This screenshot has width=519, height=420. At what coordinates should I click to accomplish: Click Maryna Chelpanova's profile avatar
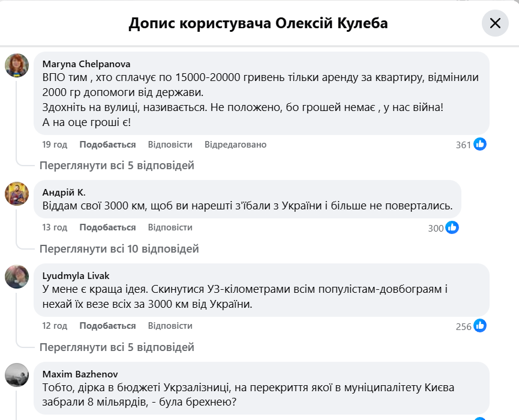[17, 65]
